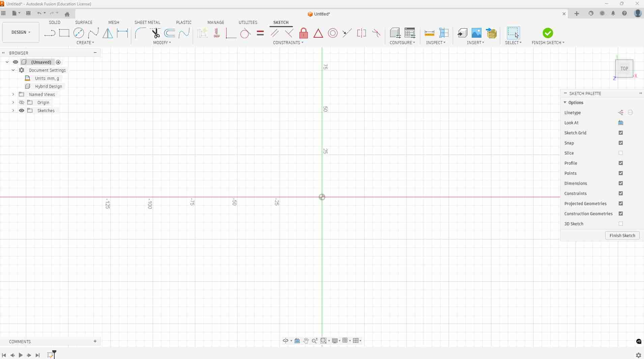Click the Midpoint triangle constraint icon

pyautogui.click(x=318, y=33)
